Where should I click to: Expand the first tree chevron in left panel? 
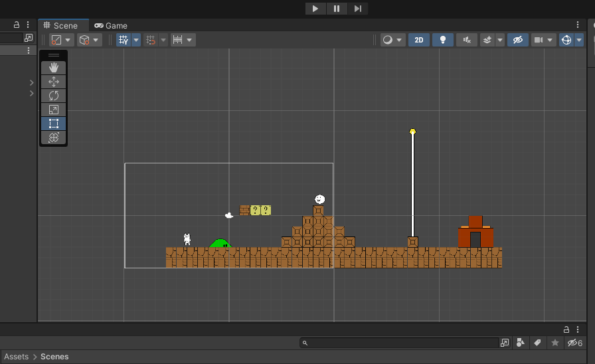tap(31, 82)
